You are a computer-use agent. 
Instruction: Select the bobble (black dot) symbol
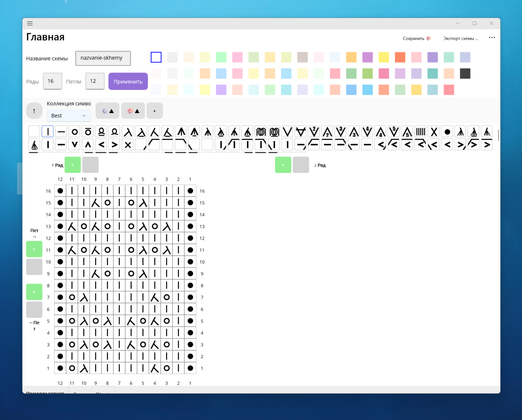447,131
